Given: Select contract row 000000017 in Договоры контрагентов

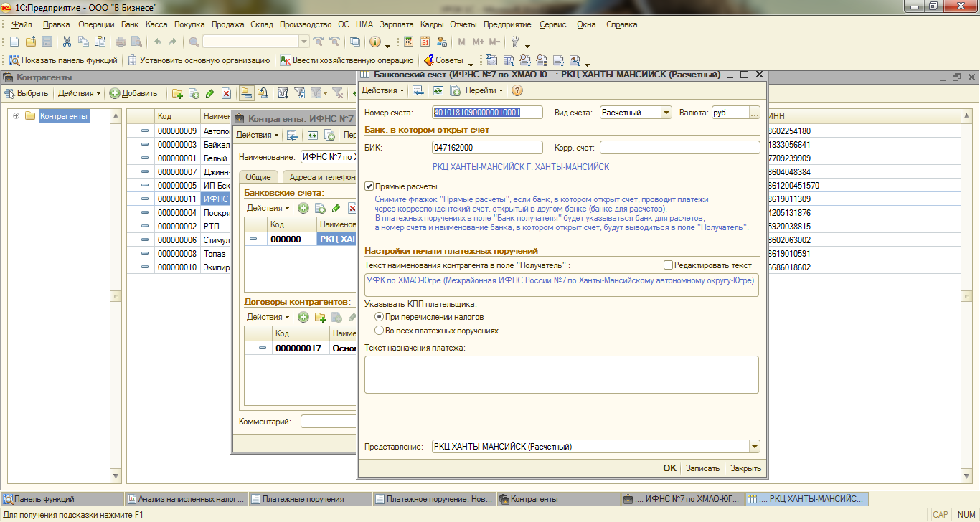Looking at the screenshot, I should tap(300, 348).
